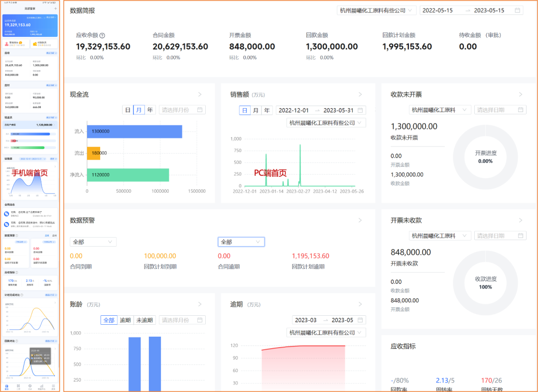Image resolution: width=538 pixels, height=392 pixels.
Task: Click the 请选择月份 field in 现金流 panel
Action: click(x=182, y=110)
